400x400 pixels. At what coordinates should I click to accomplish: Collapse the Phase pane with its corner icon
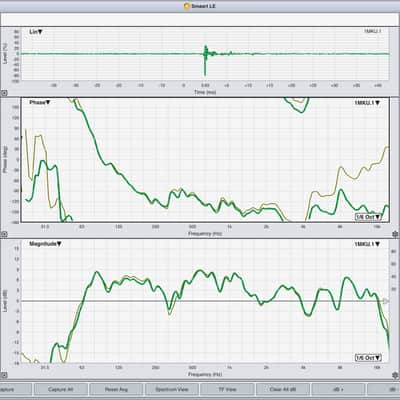tap(4, 234)
